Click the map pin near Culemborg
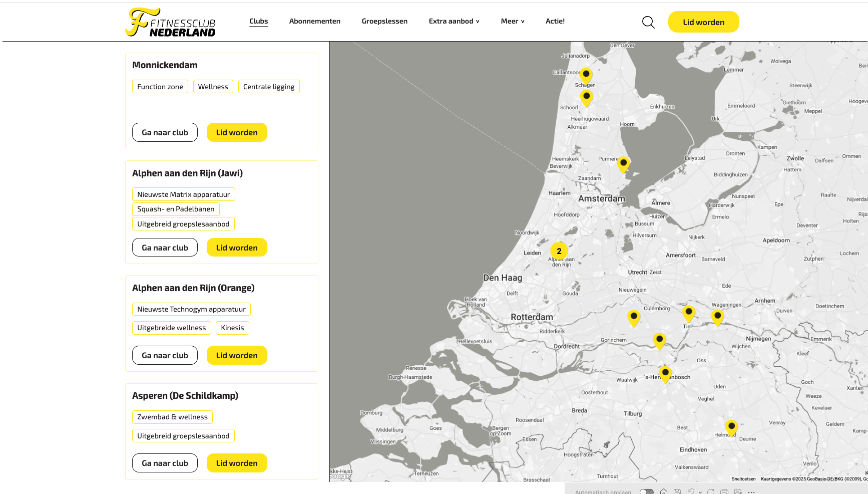868x494 pixels. pos(634,317)
